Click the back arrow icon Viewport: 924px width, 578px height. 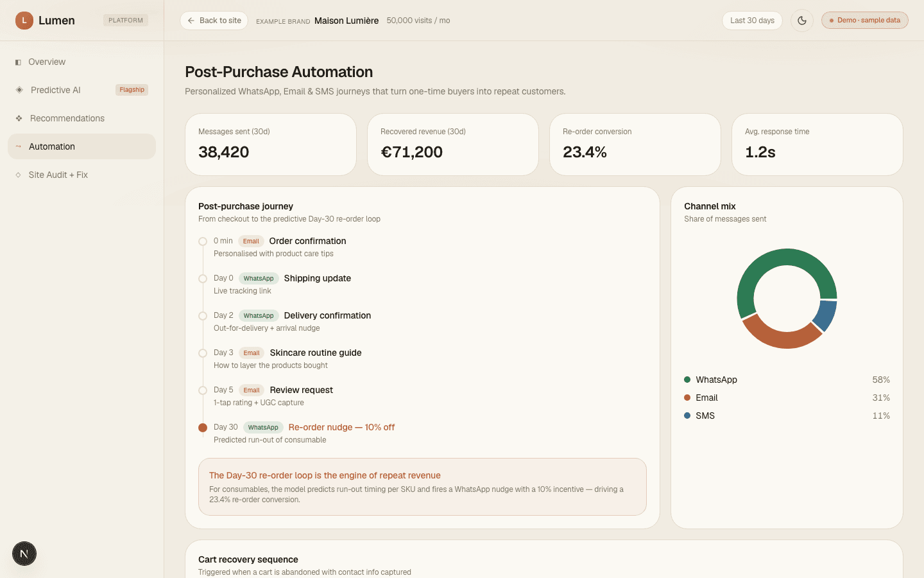click(191, 21)
